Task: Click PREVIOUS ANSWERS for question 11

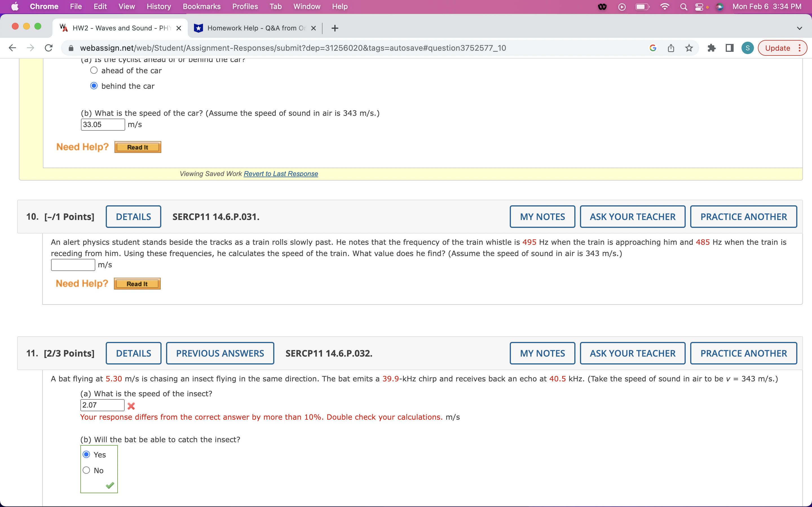Action: [220, 353]
